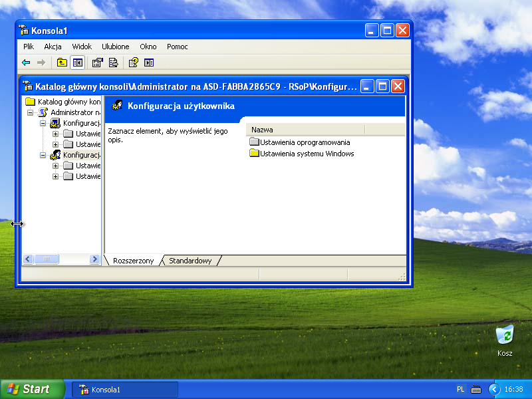532x399 pixels.
Task: Click the Up one level folder icon
Action: coord(62,63)
